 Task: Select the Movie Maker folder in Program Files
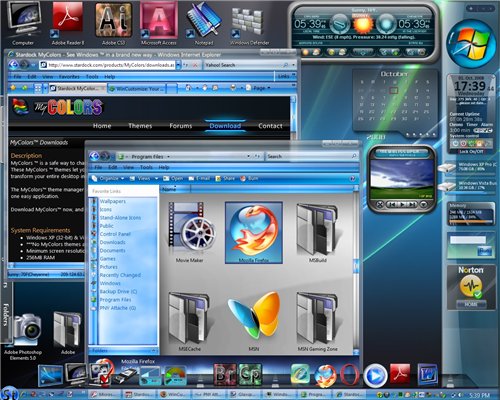(x=190, y=232)
